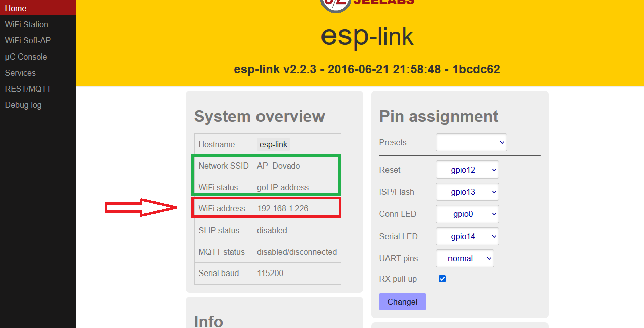Image resolution: width=644 pixels, height=328 pixels.
Task: Open the Serial LED gpio14 dropdown
Action: (x=467, y=236)
